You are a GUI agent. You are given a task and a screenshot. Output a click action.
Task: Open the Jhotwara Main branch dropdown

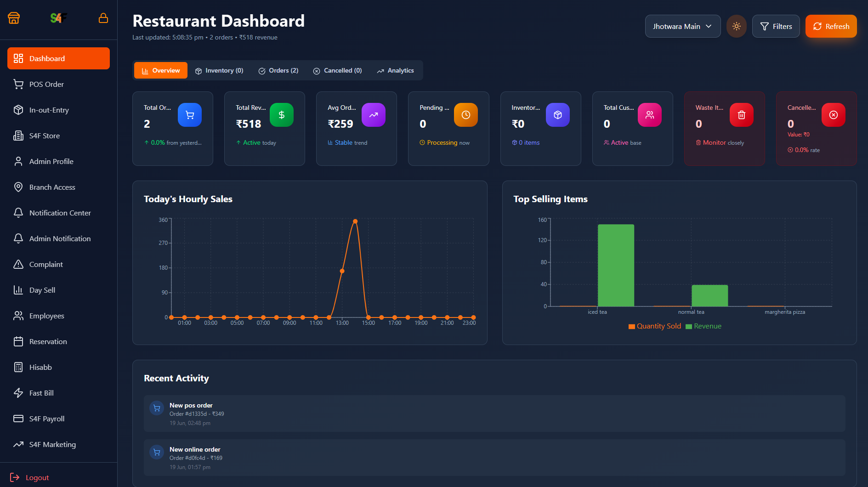pyautogui.click(x=682, y=26)
